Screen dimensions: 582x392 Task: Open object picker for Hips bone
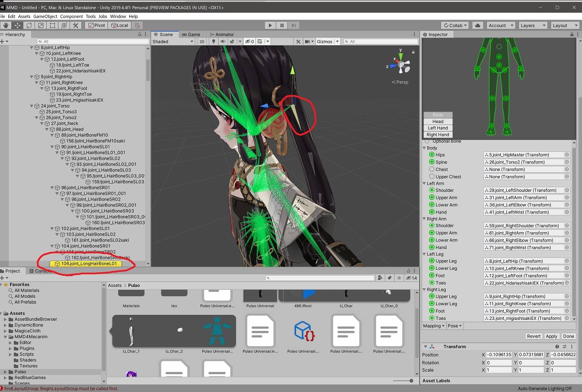[x=567, y=155]
